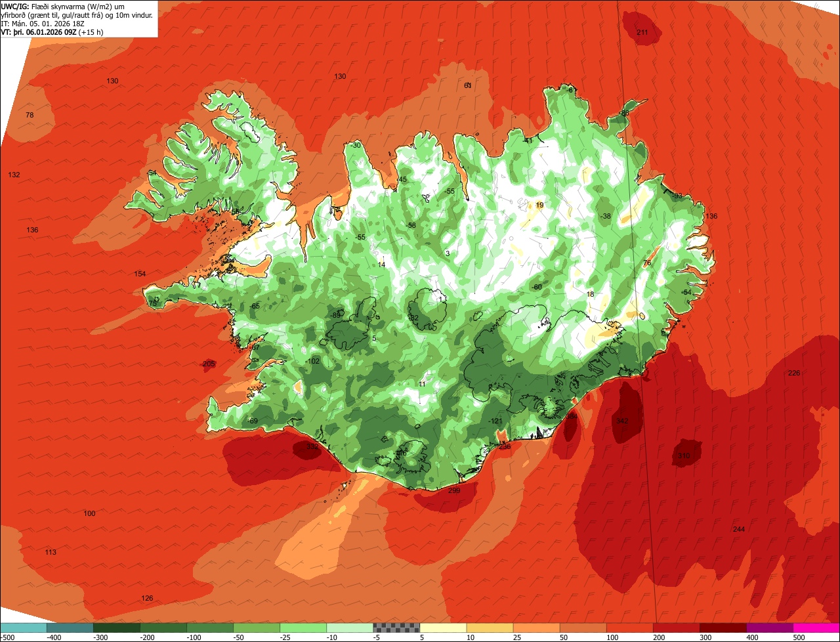Click the map value -58
Image resolution: width=840 pixels, height=642 pixels.
pos(411,225)
